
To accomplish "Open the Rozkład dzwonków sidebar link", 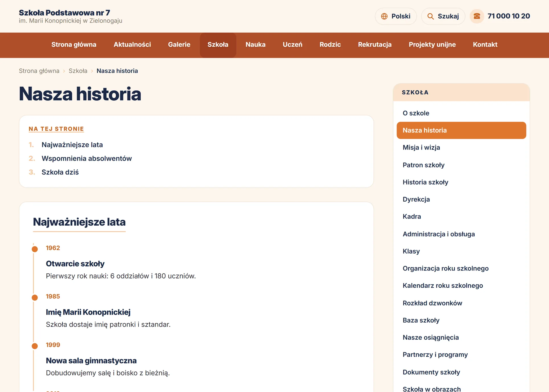I will 461,303.
